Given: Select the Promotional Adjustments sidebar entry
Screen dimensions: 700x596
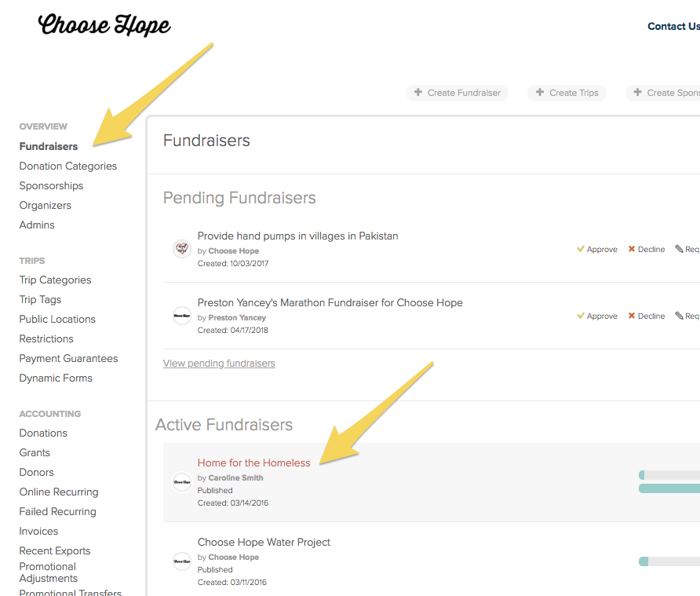Looking at the screenshot, I should (47, 572).
